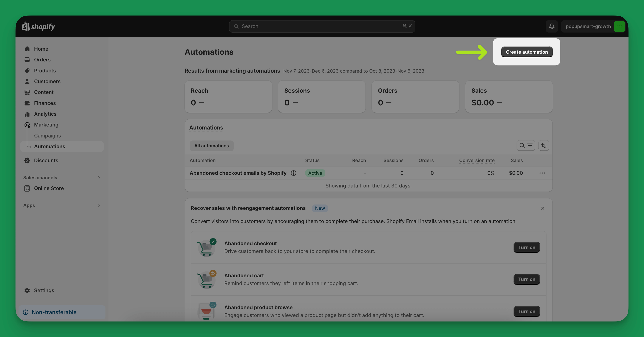644x337 pixels.
Task: Click the Orders inbox icon in the sidebar
Action: [27, 59]
